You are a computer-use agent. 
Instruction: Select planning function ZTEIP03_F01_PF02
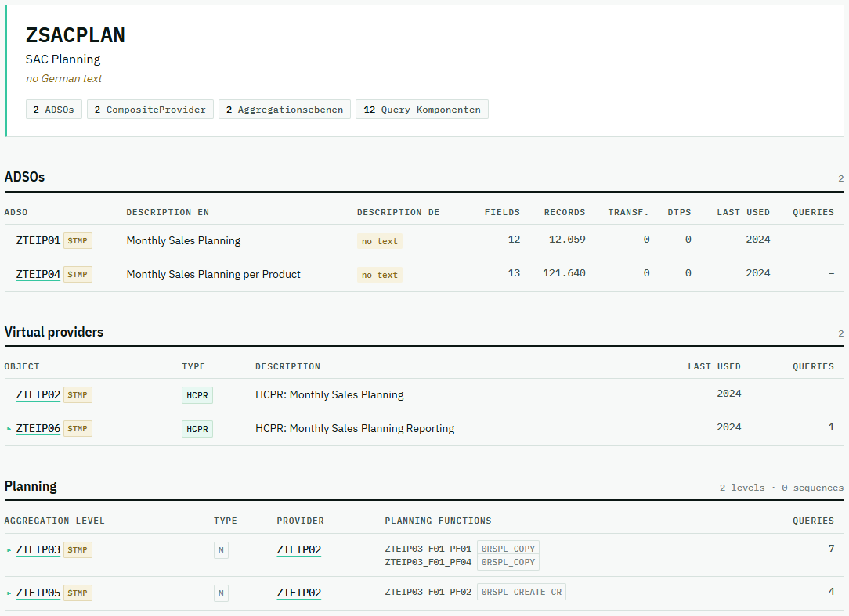coord(428,593)
